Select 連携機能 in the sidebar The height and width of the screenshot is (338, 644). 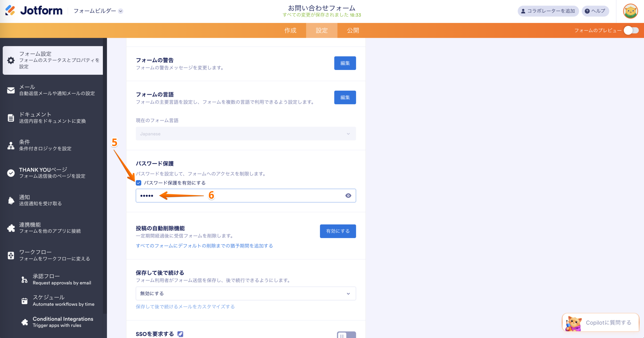(x=53, y=228)
